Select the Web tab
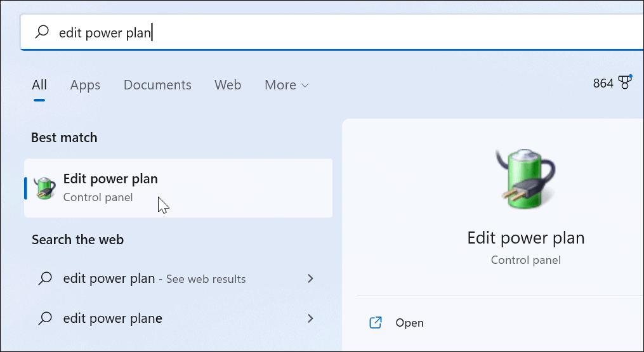This screenshot has height=352, width=644. (228, 85)
